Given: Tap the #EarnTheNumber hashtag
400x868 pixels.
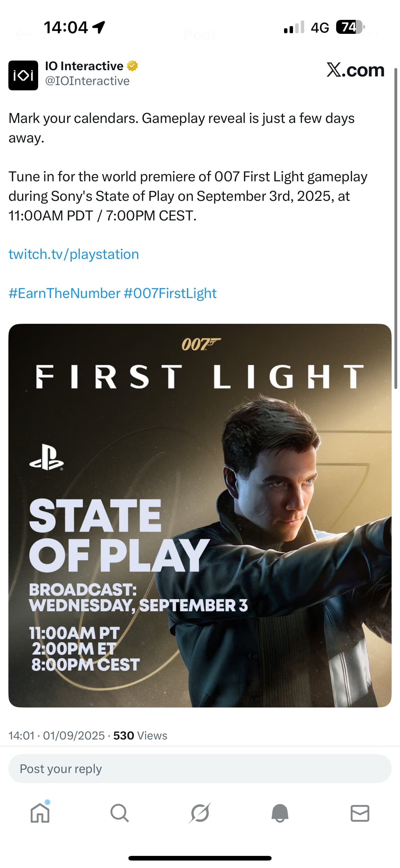Looking at the screenshot, I should point(64,293).
